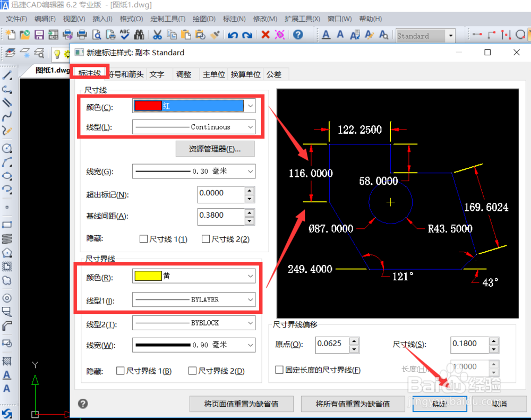Click 将页面值重置为缺省值 button
Viewport: 531px width, 420px height.
242,404
